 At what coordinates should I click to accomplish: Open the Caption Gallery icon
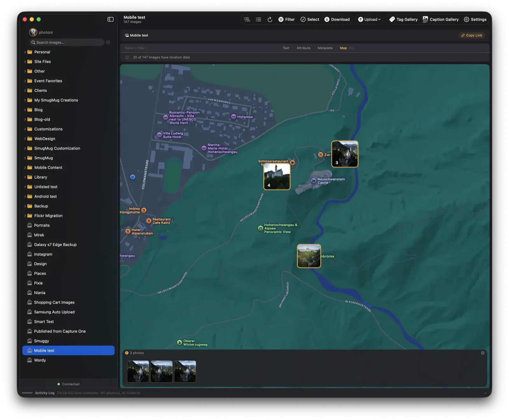(x=425, y=19)
